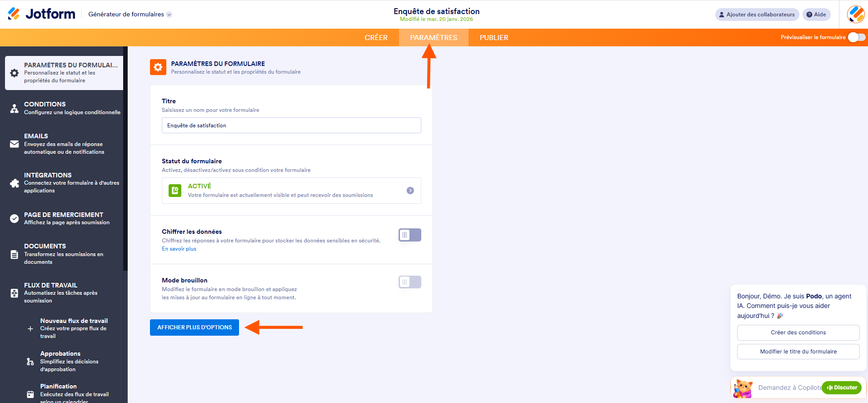Click the Podo mascot icon
This screenshot has width=868, height=403.
[x=743, y=388]
